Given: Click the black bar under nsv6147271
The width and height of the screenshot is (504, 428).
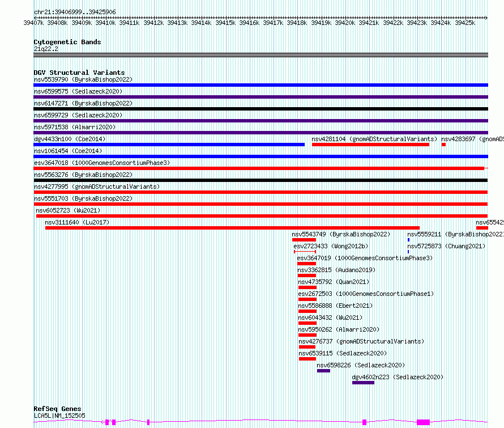Looking at the screenshot, I should [260, 109].
